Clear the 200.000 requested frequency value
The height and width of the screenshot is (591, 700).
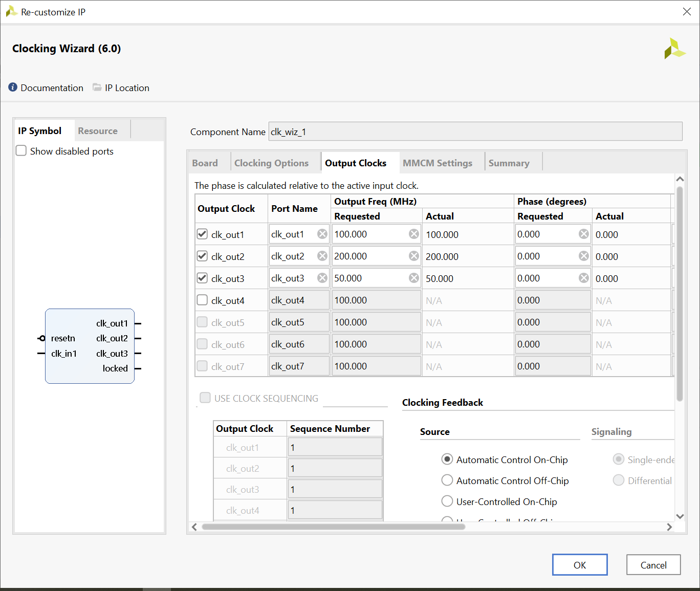tap(414, 256)
